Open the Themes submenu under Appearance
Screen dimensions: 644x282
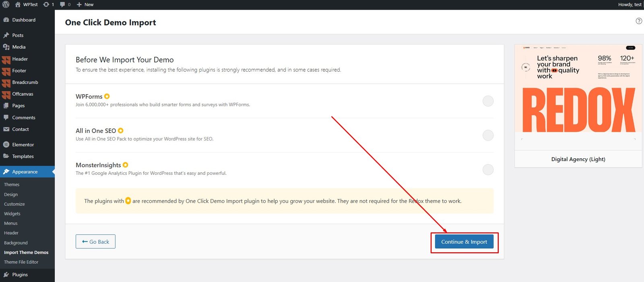(x=12, y=185)
